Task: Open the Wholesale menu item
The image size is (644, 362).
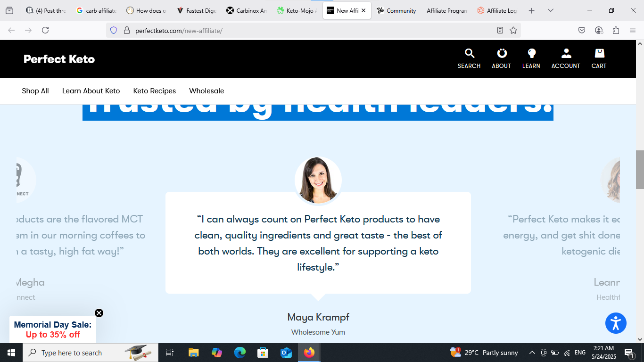Action: (x=206, y=91)
